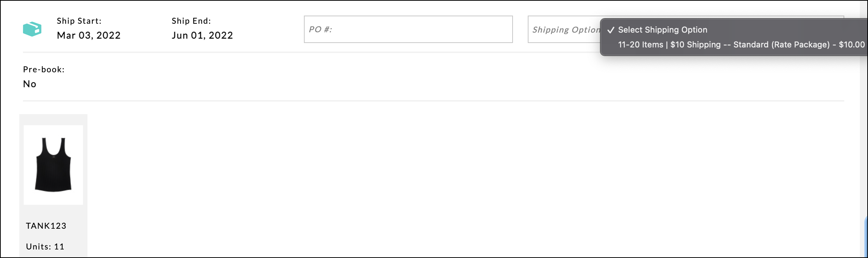Click the Pre-book label
This screenshot has height=258, width=868.
coord(44,70)
